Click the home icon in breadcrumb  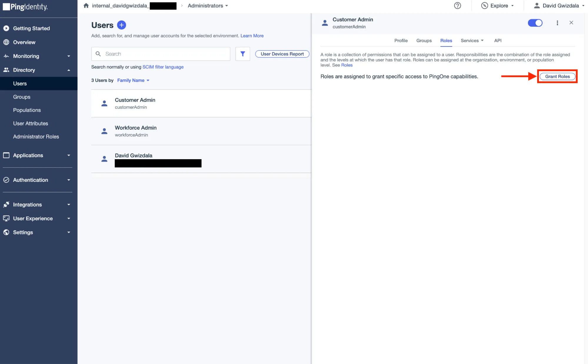86,6
